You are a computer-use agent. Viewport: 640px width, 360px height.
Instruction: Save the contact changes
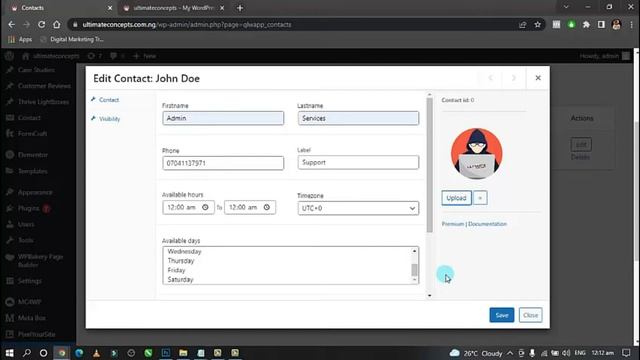tap(502, 315)
